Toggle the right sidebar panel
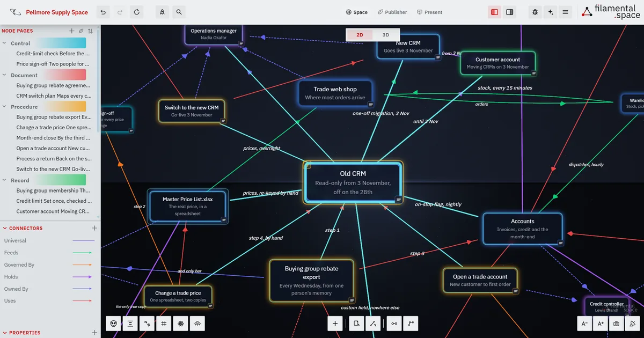 pyautogui.click(x=509, y=12)
